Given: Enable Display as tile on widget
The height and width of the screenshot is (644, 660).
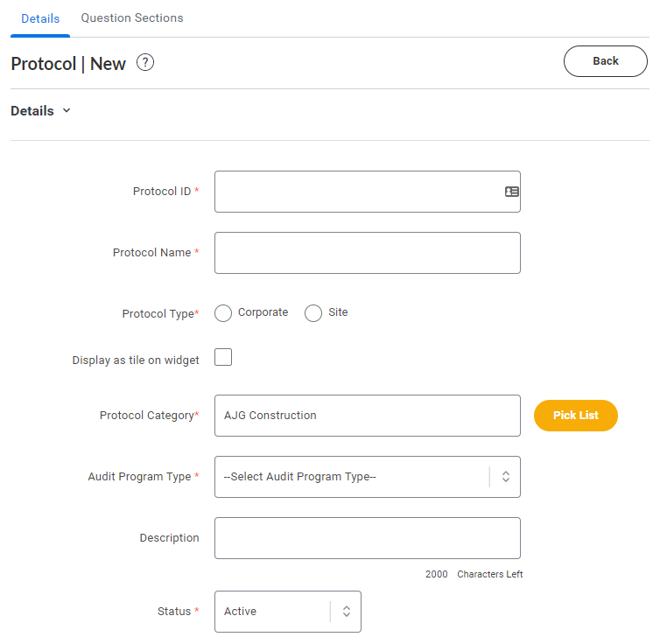Looking at the screenshot, I should click(x=223, y=357).
